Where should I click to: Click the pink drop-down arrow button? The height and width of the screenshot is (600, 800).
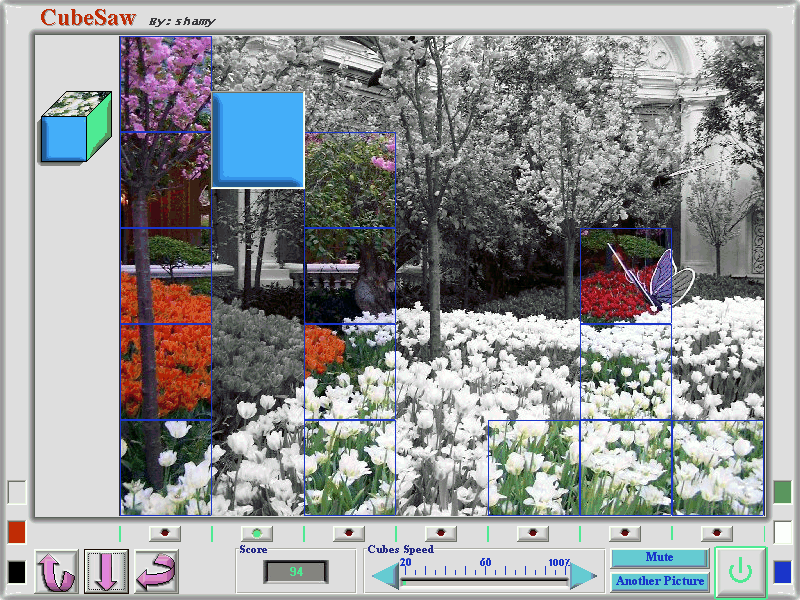click(106, 571)
